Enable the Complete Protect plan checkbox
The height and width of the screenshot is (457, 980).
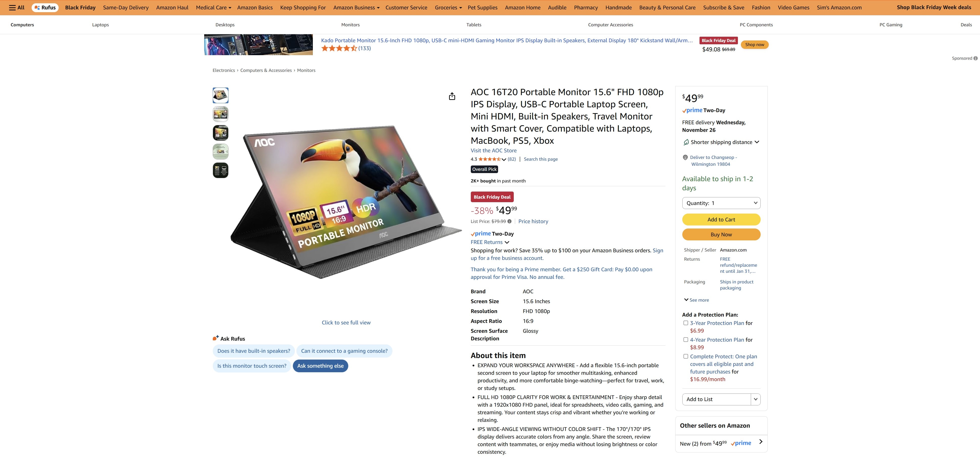pos(686,357)
